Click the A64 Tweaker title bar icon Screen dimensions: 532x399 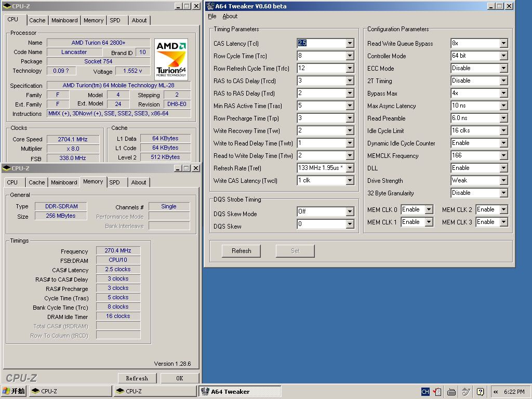click(x=210, y=6)
